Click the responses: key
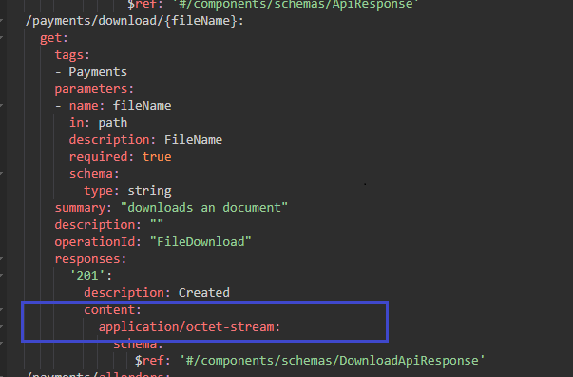The image size is (573, 377). coord(90,259)
